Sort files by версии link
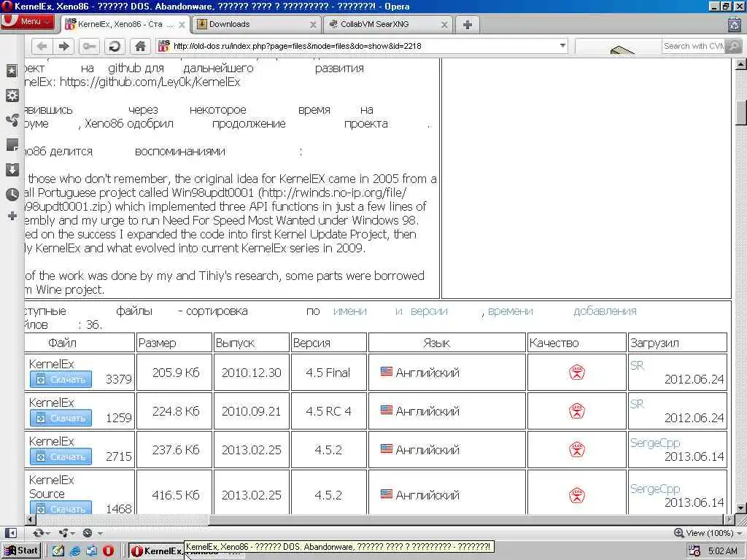Image resolution: width=747 pixels, height=560 pixels. pyautogui.click(x=429, y=311)
